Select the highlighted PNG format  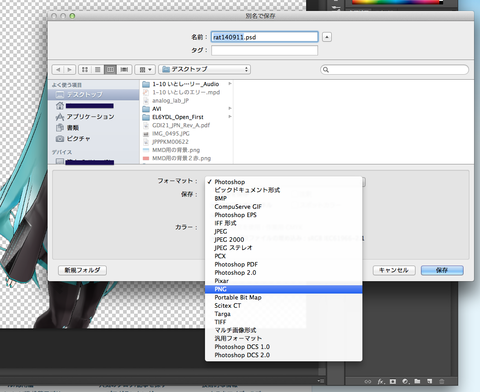(284, 289)
